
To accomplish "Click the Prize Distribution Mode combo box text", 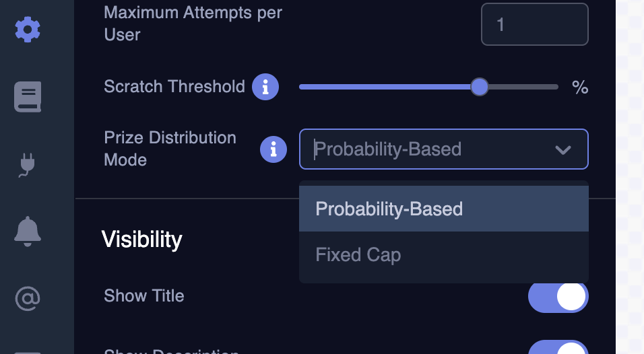I will coord(388,149).
